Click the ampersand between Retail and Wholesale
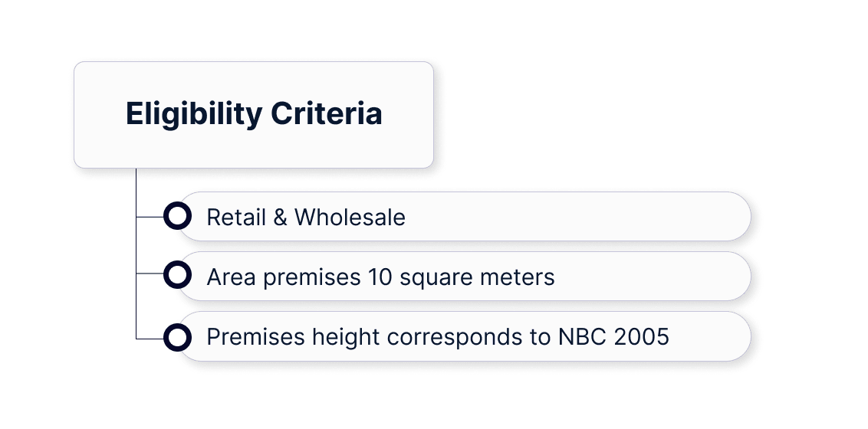Viewport: 868px width, 429px height. pos(280,218)
